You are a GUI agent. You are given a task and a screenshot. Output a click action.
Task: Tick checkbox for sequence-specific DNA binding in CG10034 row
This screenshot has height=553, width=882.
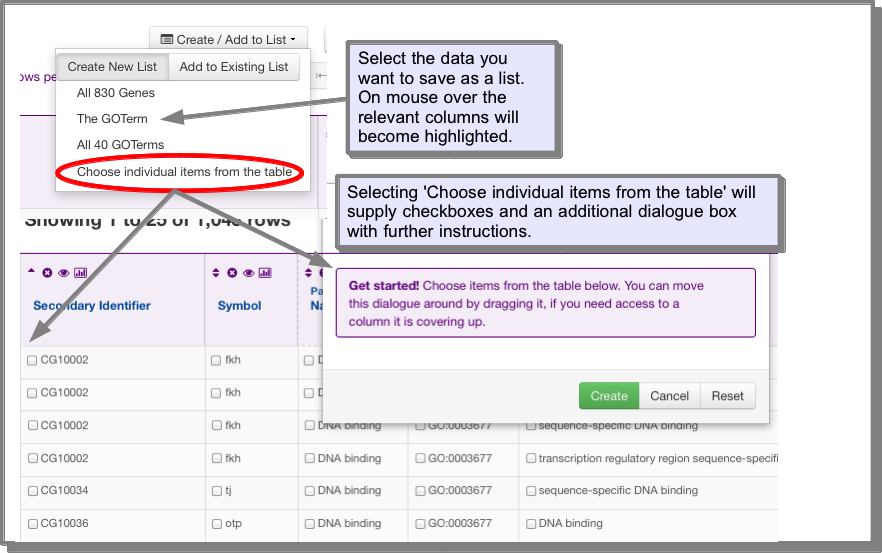coord(530,491)
